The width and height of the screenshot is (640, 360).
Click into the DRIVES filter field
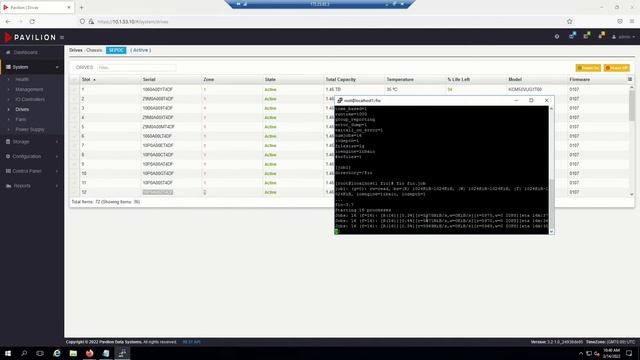[137, 67]
